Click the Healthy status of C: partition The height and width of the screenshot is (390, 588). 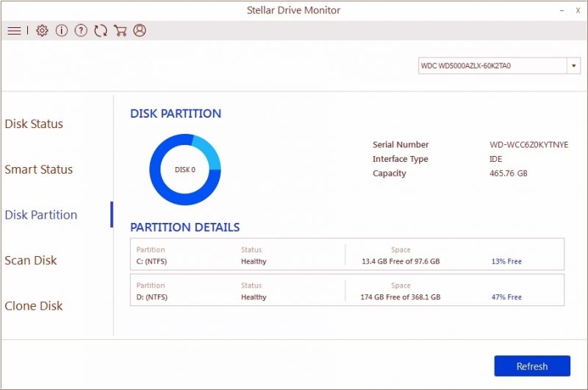click(254, 261)
